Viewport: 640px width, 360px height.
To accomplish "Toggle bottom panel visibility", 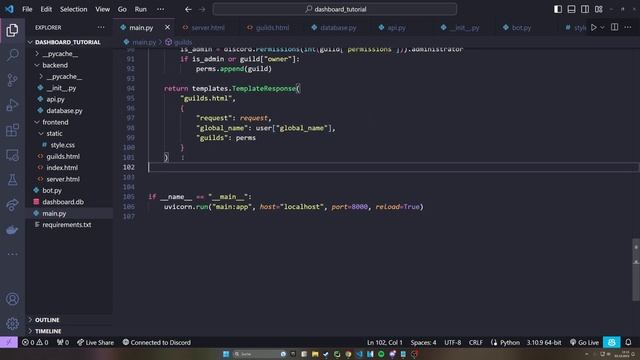I will click(x=571, y=9).
